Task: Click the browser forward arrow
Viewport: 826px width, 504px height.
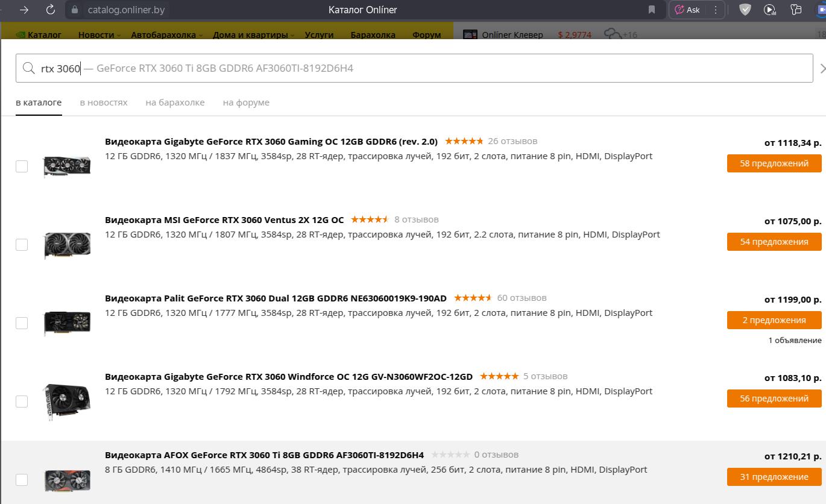Action: 24,10
